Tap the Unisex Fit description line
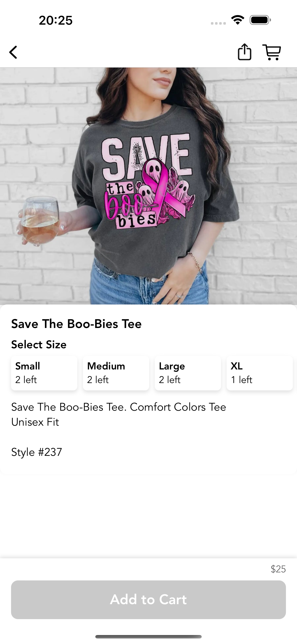This screenshot has height=644, width=297. point(35,422)
